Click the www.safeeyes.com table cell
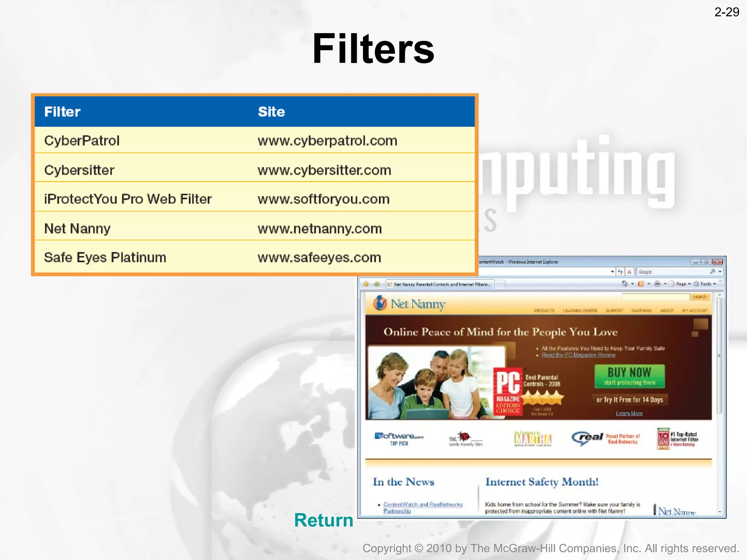Screen dimensions: 747x560 pos(319,257)
